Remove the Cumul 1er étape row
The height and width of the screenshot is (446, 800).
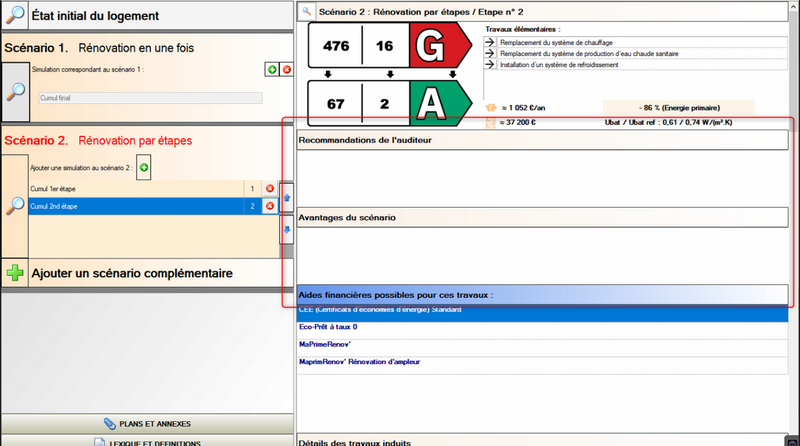point(269,189)
